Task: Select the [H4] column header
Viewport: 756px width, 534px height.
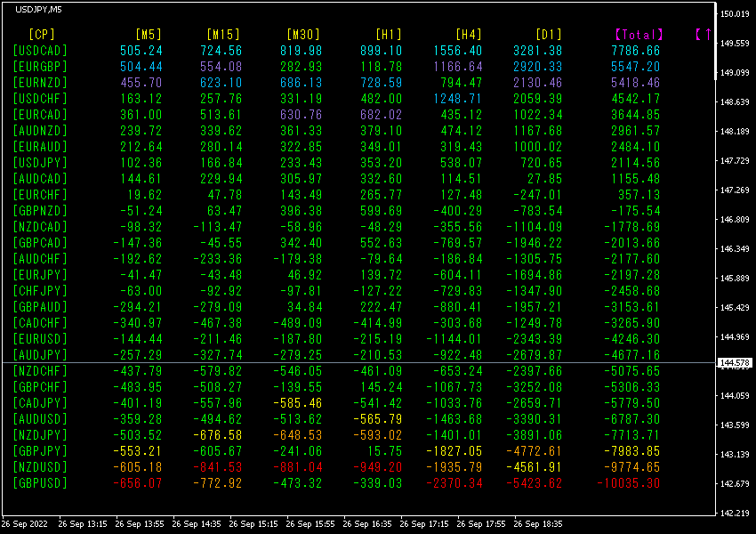Action: pos(469,35)
